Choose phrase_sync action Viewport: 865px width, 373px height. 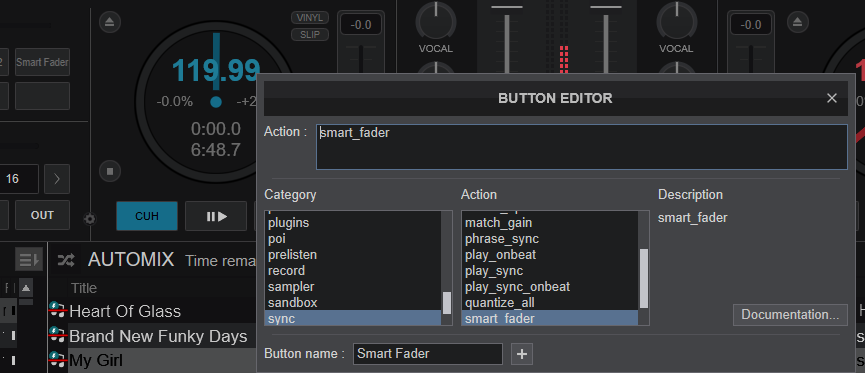550,239
